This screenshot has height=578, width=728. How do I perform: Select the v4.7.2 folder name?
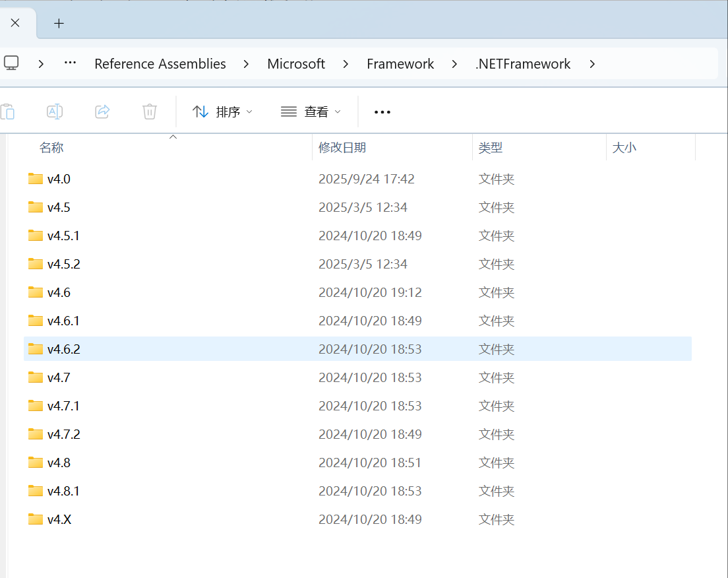[x=64, y=434]
